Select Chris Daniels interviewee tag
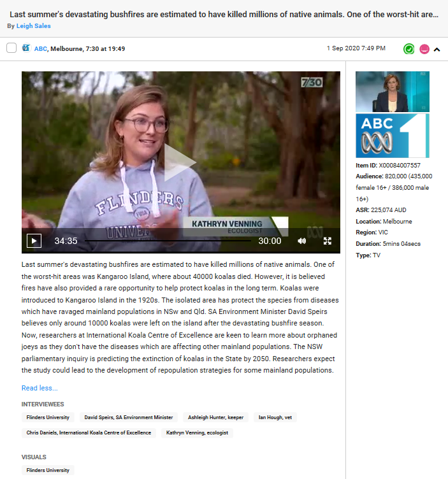Image resolution: width=448 pixels, height=479 pixels. [x=89, y=433]
